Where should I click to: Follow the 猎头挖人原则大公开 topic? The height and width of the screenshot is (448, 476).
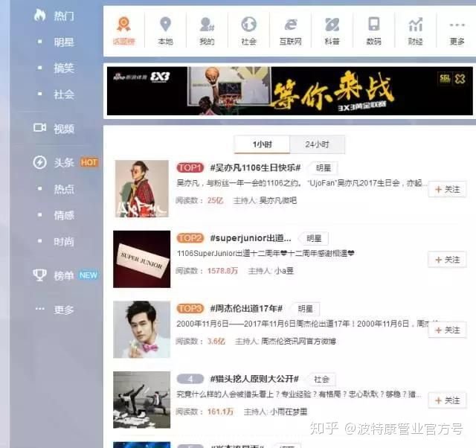point(447,400)
